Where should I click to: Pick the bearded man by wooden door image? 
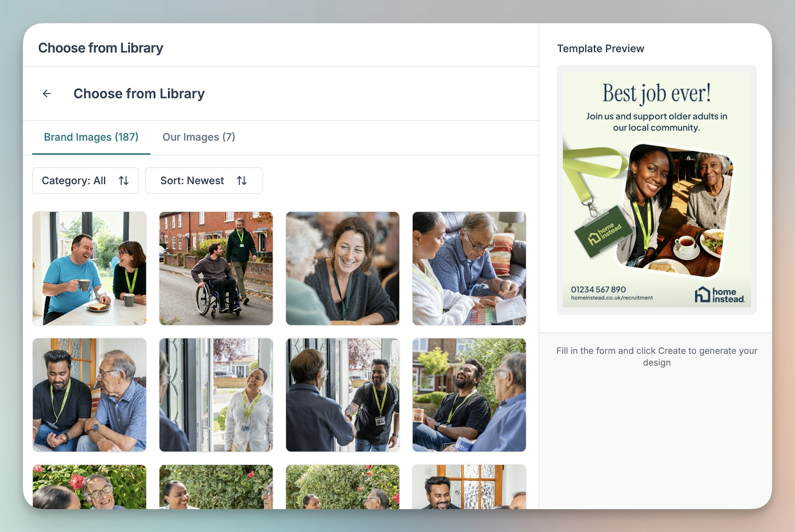tap(469, 487)
